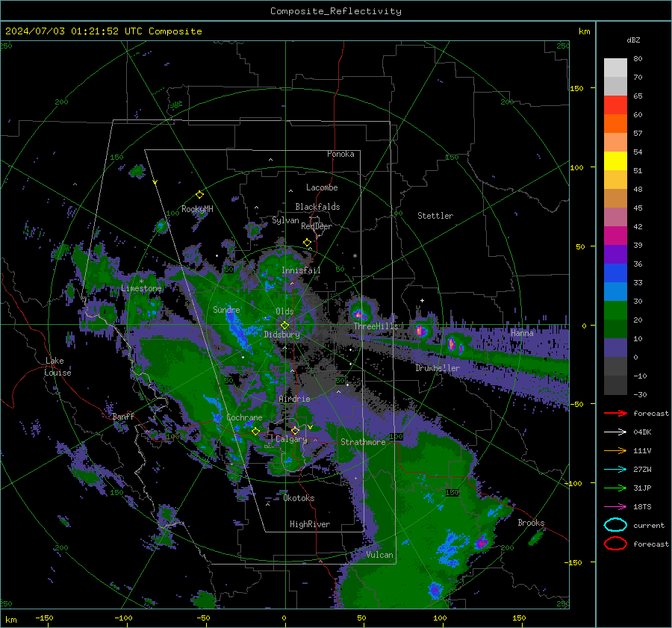Click the white asterisk east of Innisfail
The width and height of the screenshot is (672, 628).
355,256
